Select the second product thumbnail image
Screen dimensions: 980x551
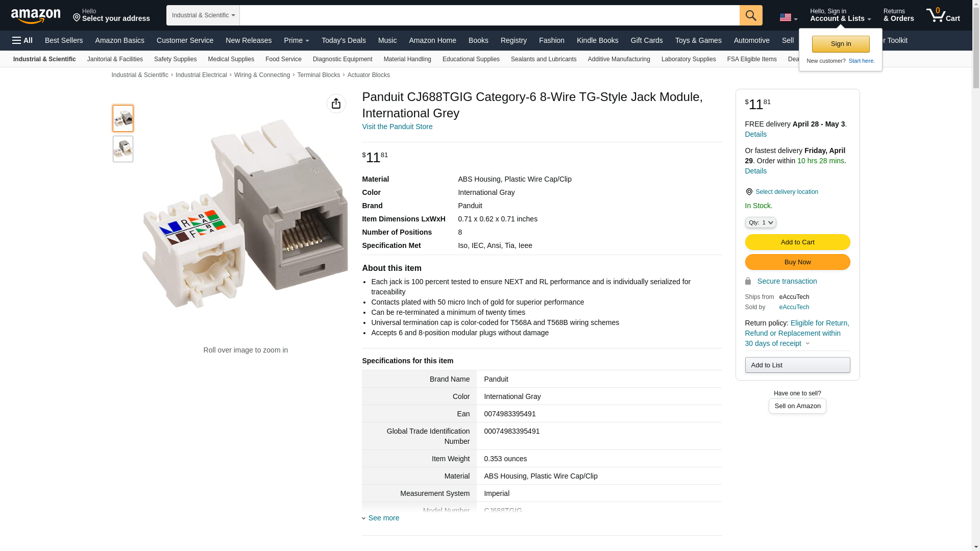click(123, 149)
